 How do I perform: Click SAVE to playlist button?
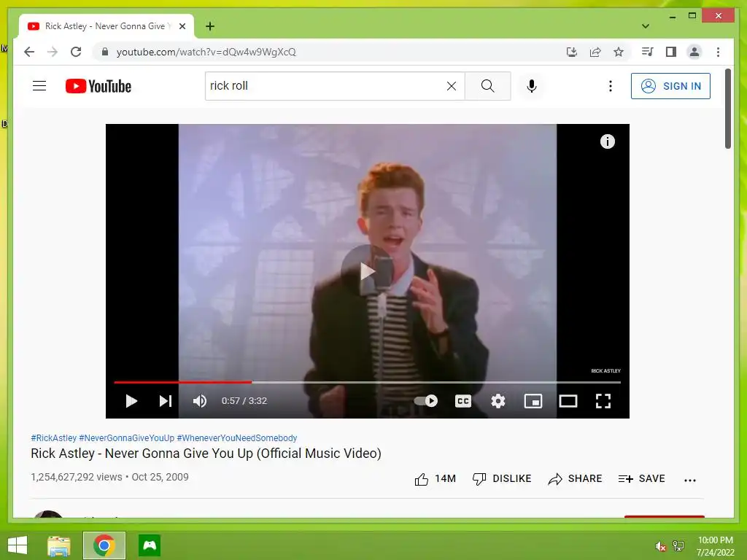click(x=641, y=478)
